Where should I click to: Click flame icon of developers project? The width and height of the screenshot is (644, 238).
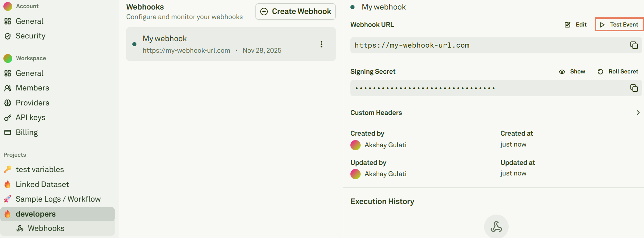pyautogui.click(x=7, y=214)
